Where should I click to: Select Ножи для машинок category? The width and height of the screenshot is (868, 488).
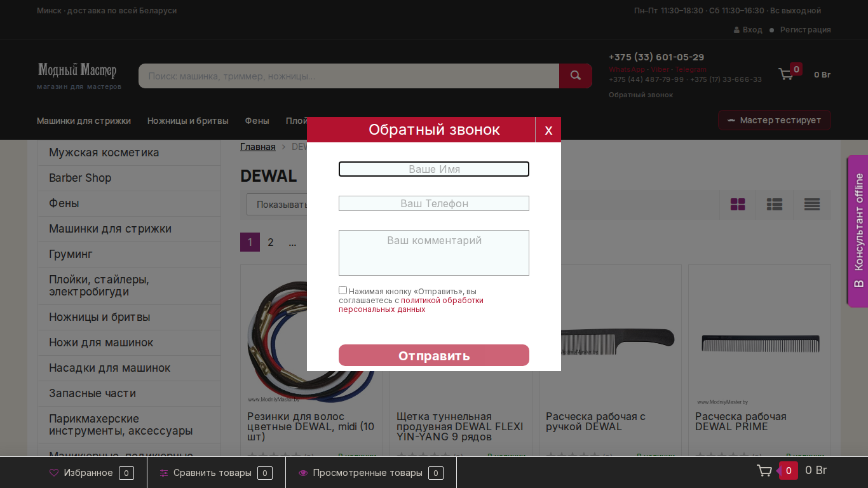tap(129, 342)
